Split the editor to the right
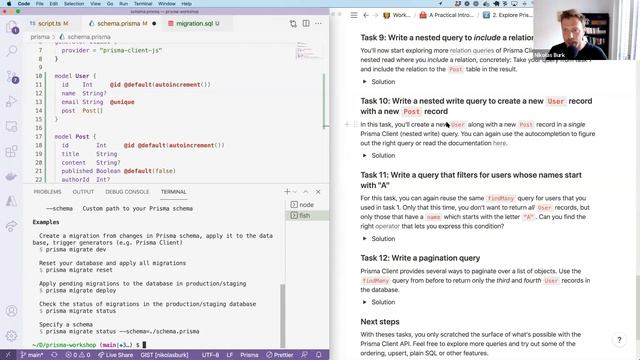Screen dimensions: 640x360 (306, 24)
